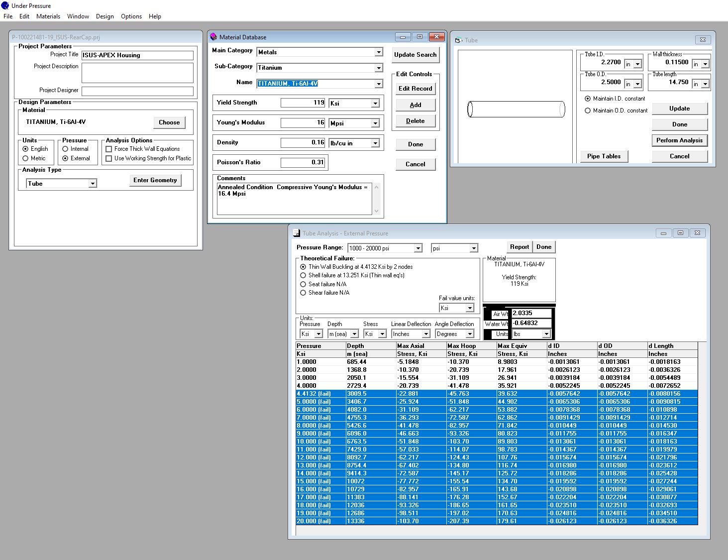
Task: Select Shear failure N/A option
Action: tap(303, 293)
